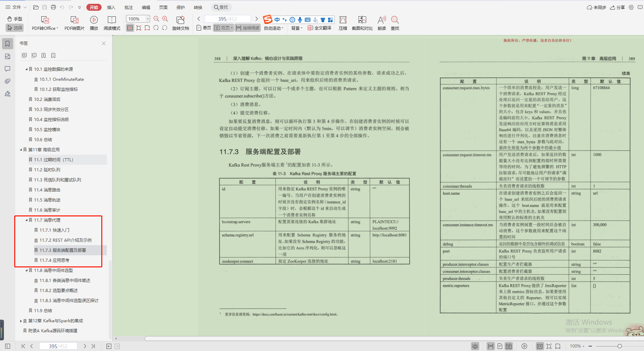The width and height of the screenshot is (644, 351).
Task: Enter Reading Mode (阅读模式)
Action: pyautogui.click(x=112, y=23)
